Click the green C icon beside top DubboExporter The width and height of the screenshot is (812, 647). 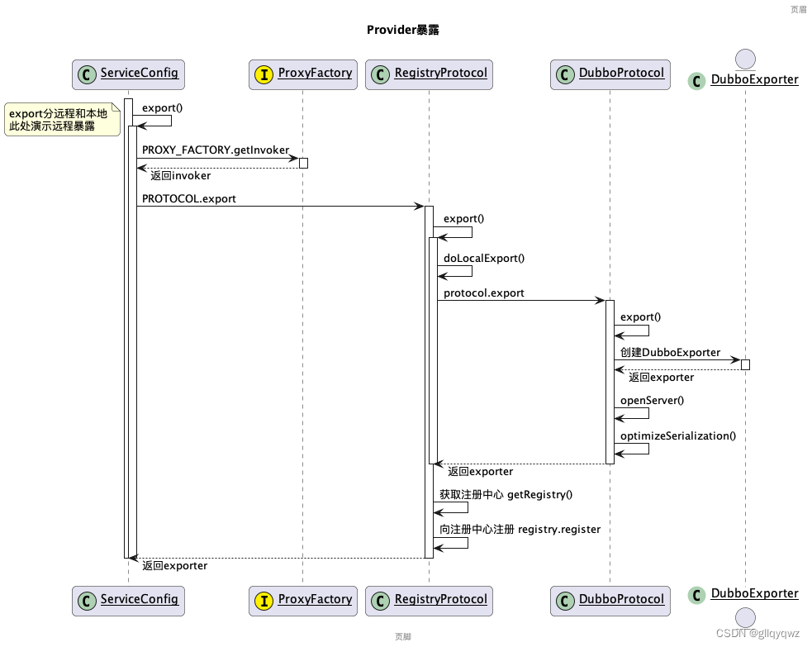pyautogui.click(x=696, y=81)
